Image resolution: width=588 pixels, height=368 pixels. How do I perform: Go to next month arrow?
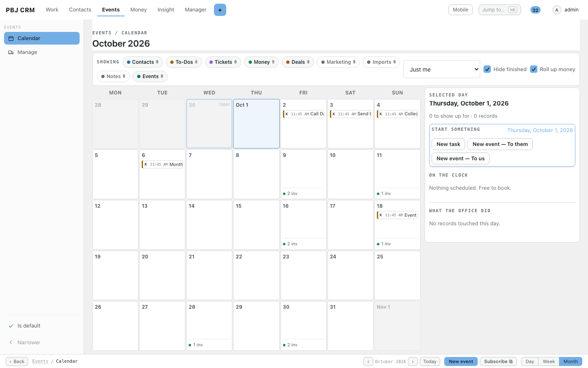pyautogui.click(x=413, y=361)
